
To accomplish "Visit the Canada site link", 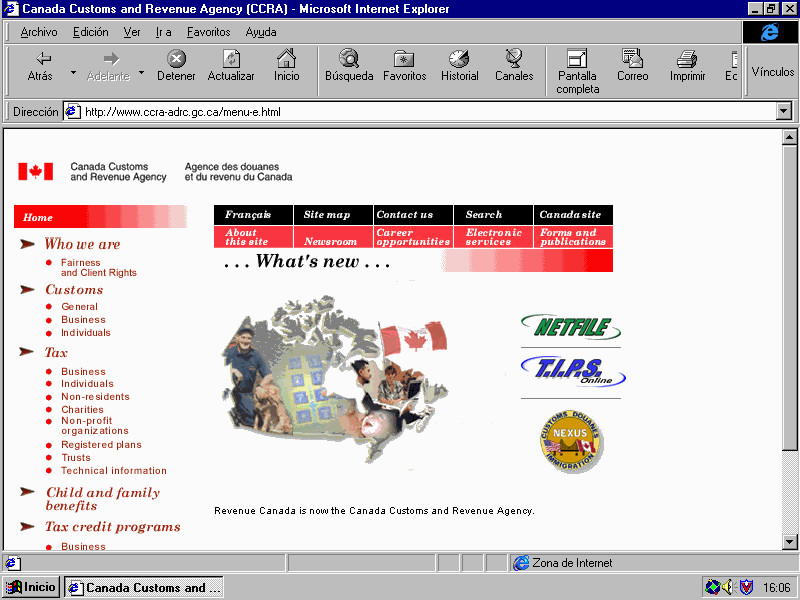I will pyautogui.click(x=573, y=215).
